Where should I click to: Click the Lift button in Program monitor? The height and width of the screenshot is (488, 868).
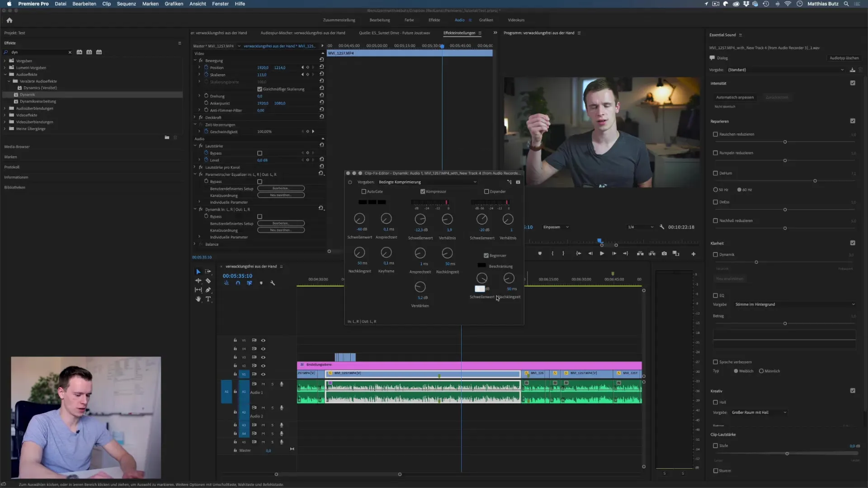coord(640,254)
